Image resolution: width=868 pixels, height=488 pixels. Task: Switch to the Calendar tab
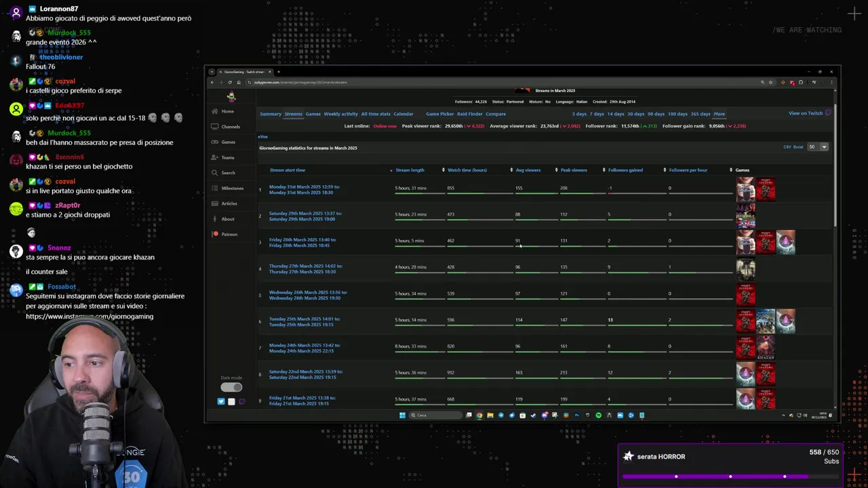click(x=403, y=114)
